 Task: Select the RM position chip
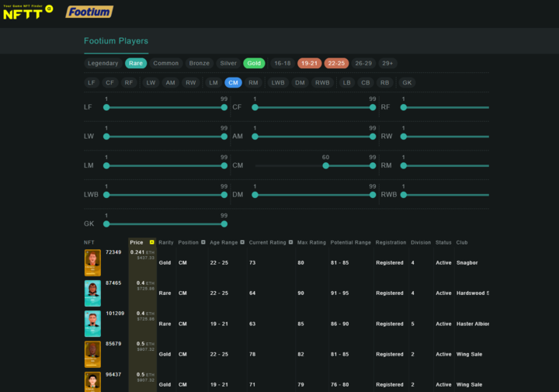253,83
